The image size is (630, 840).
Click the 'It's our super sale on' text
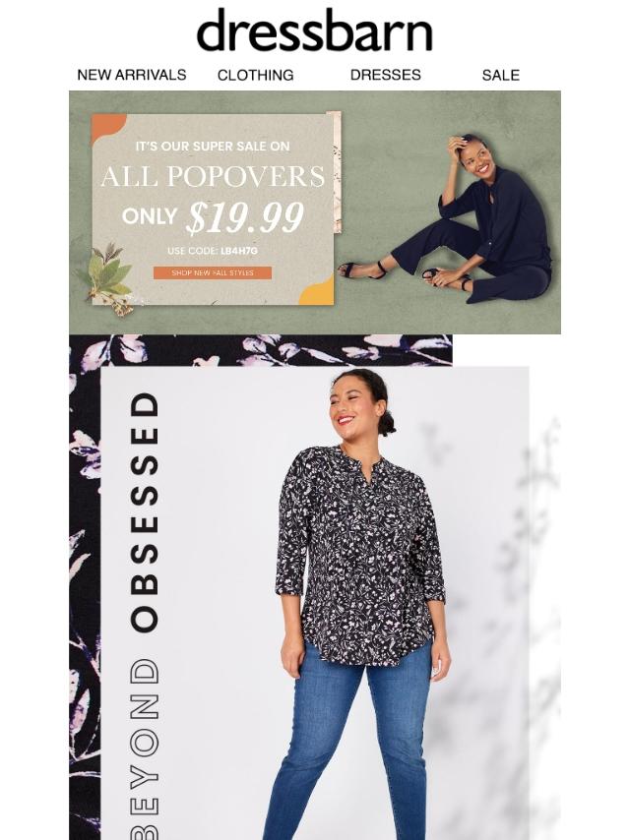[x=213, y=147]
